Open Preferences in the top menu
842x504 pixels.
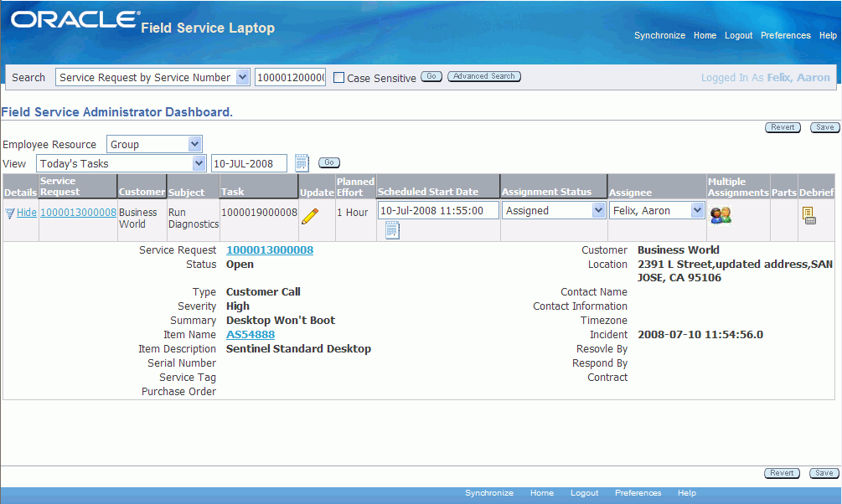click(x=786, y=35)
